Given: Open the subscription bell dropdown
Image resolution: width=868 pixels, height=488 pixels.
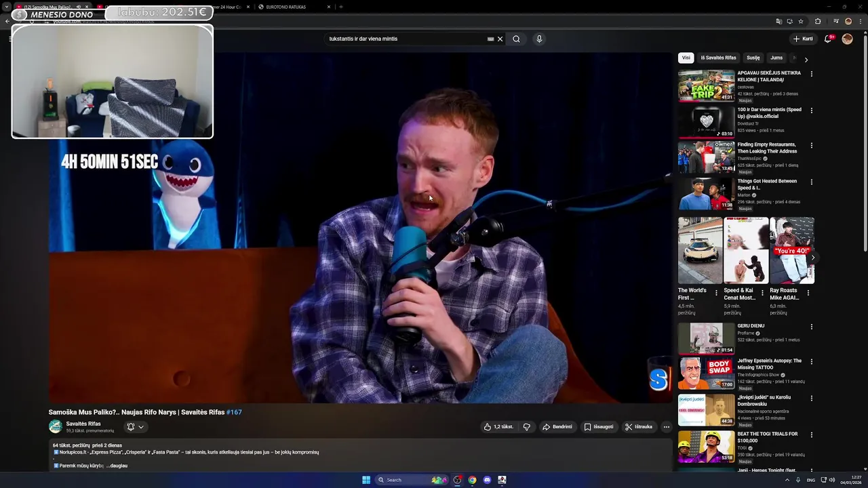Looking at the screenshot, I should (x=135, y=427).
